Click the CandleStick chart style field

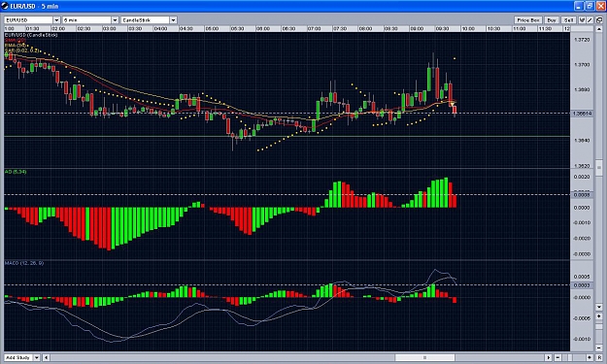[x=146, y=20]
